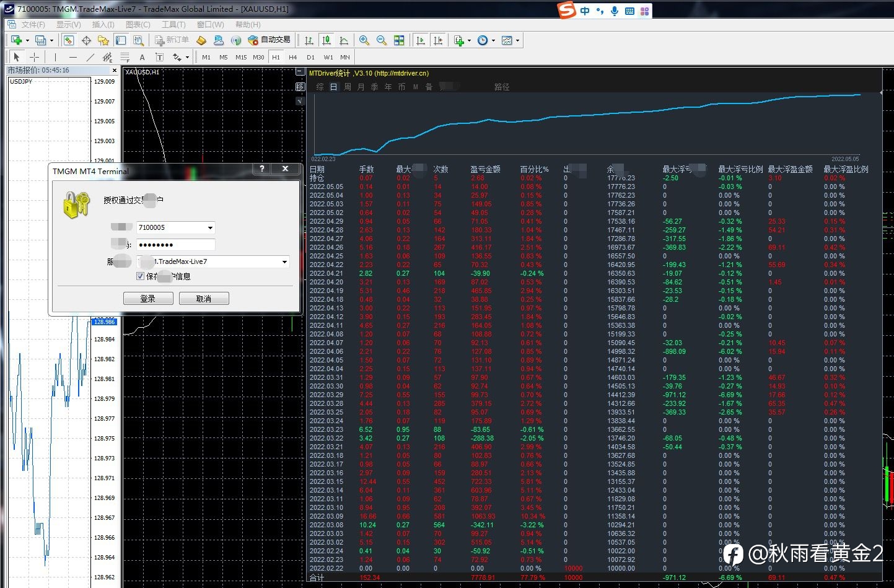This screenshot has width=894, height=588.
Task: Open the 文件(F) menu
Action: pos(33,25)
